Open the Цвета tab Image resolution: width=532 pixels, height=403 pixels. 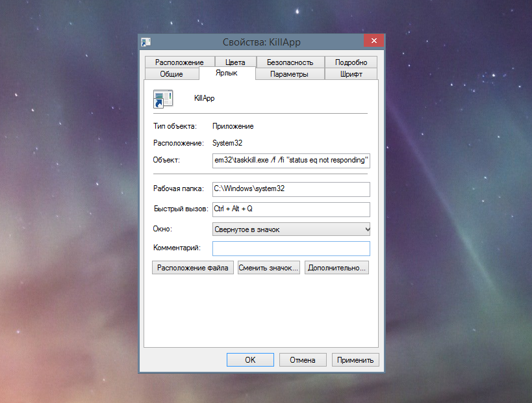[x=235, y=62]
